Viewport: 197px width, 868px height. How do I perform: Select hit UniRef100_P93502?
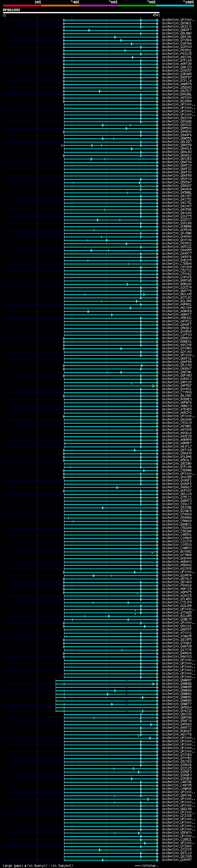point(177,243)
